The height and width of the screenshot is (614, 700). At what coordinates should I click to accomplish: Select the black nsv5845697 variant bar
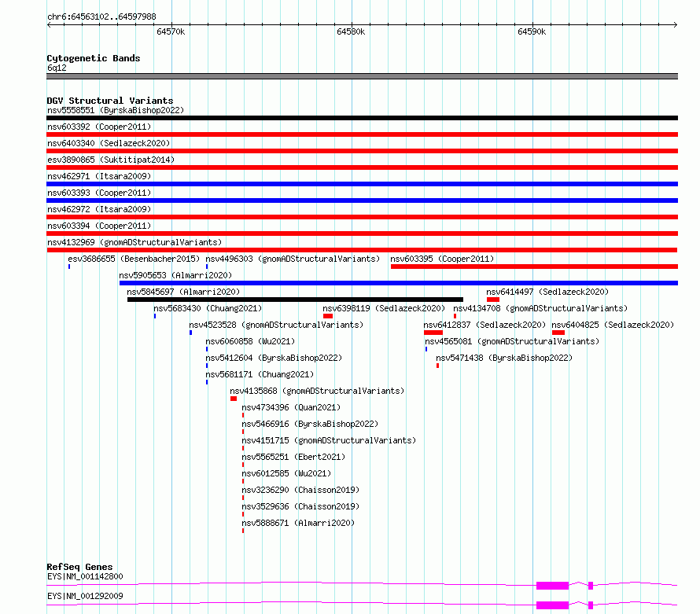(x=295, y=300)
